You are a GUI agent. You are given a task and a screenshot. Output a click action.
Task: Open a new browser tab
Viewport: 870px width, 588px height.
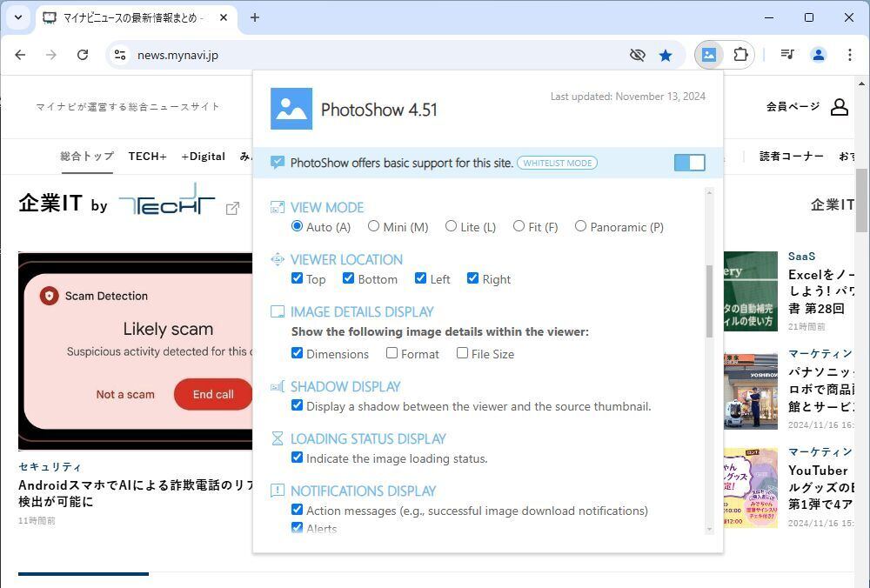tap(255, 17)
